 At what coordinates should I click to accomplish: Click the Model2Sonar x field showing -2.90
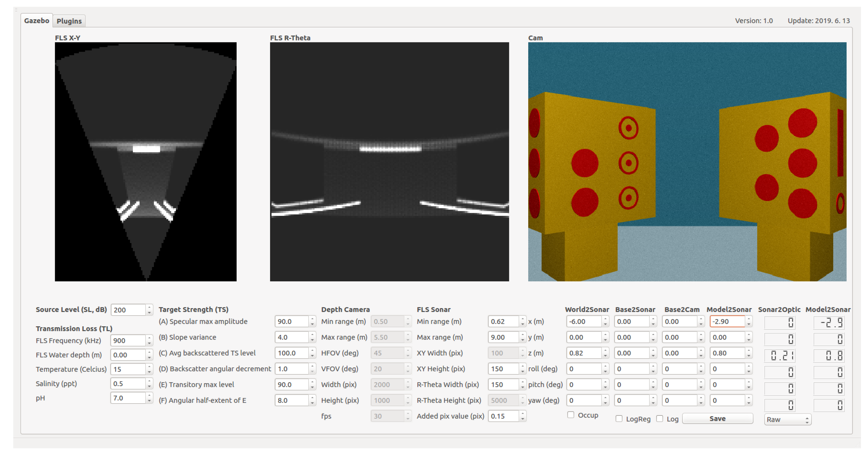point(728,322)
